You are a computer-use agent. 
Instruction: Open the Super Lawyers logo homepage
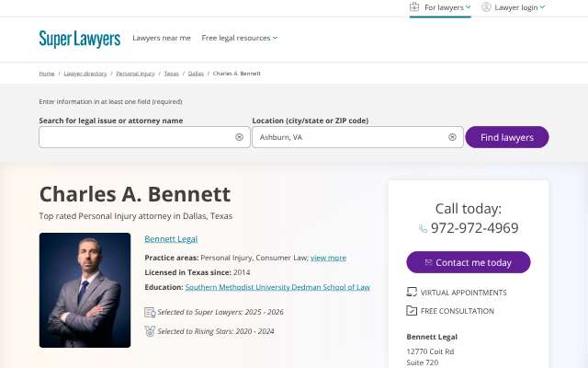tap(80, 39)
